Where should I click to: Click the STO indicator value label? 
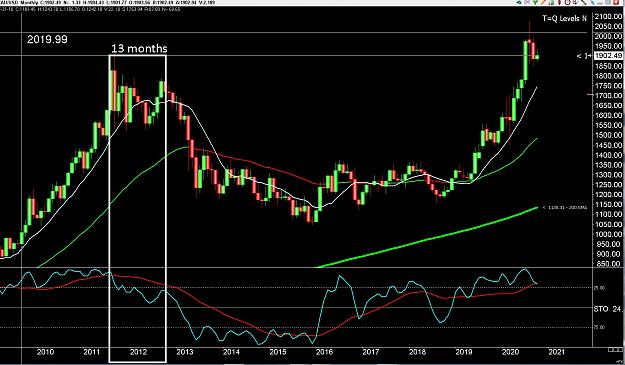point(608,309)
